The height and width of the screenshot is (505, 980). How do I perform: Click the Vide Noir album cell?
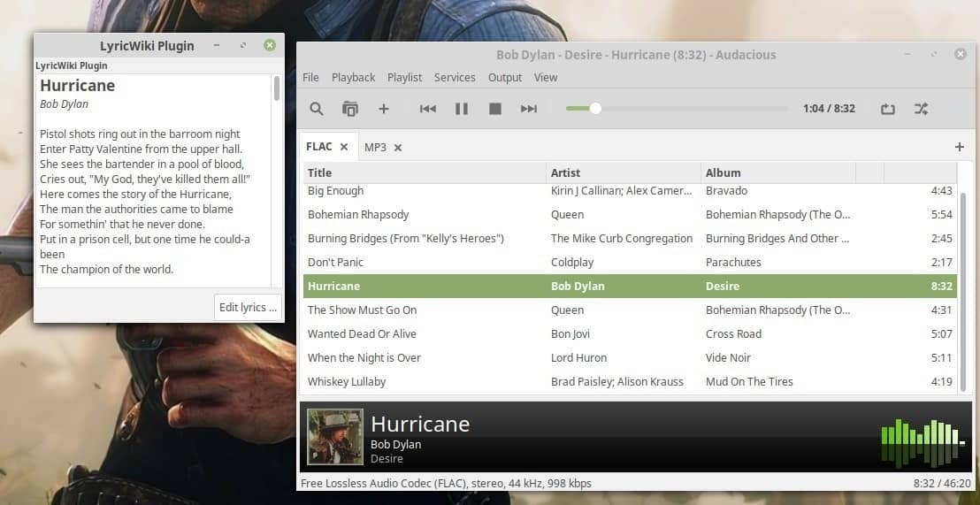click(x=728, y=357)
